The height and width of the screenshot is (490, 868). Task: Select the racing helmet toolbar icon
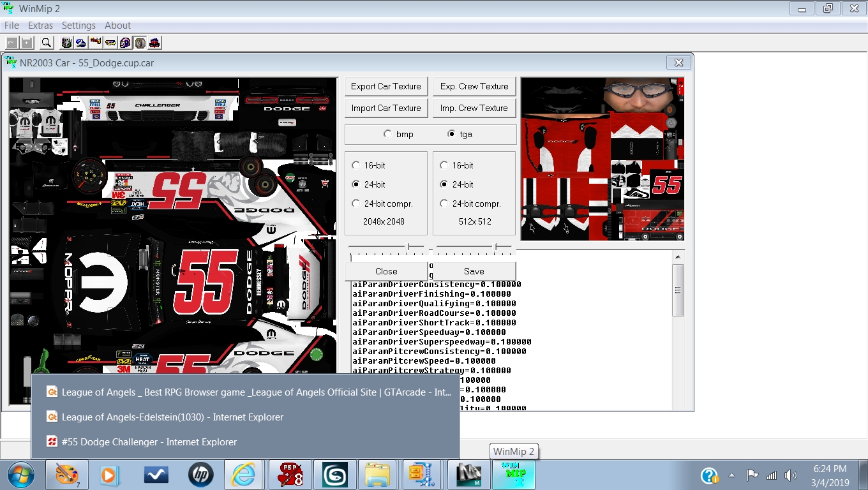125,43
